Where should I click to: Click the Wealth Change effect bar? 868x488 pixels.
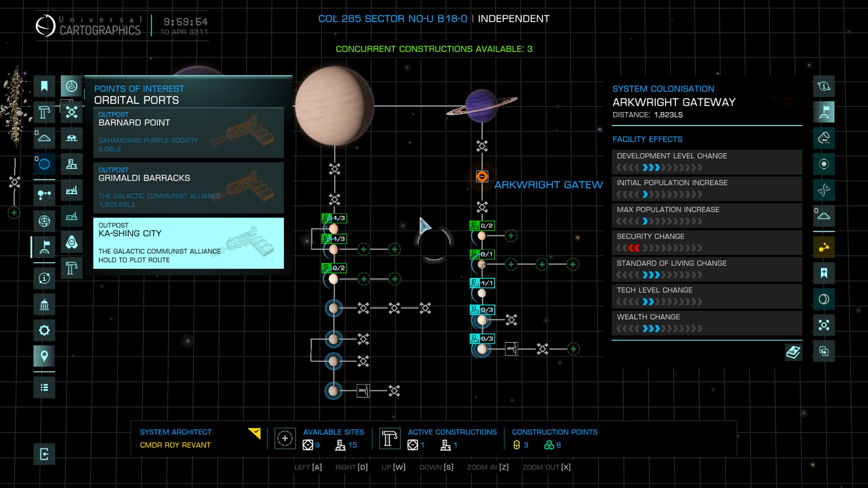click(x=707, y=323)
